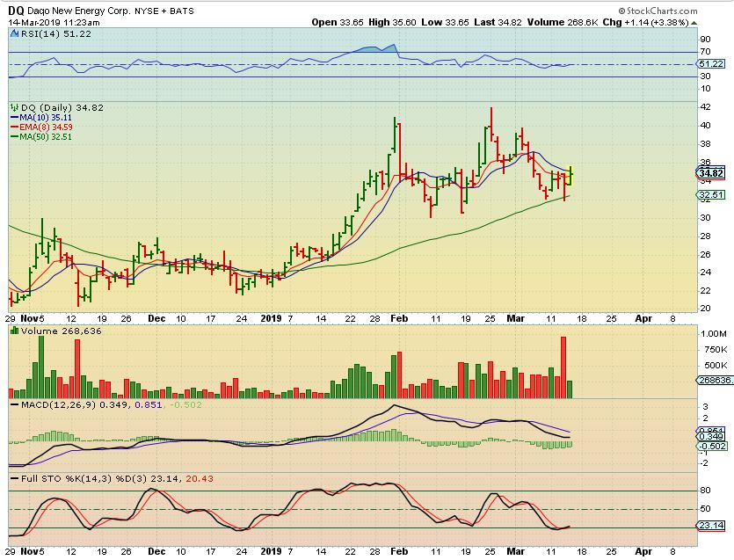Click the green -0.502 value in MACD label

pos(185,405)
